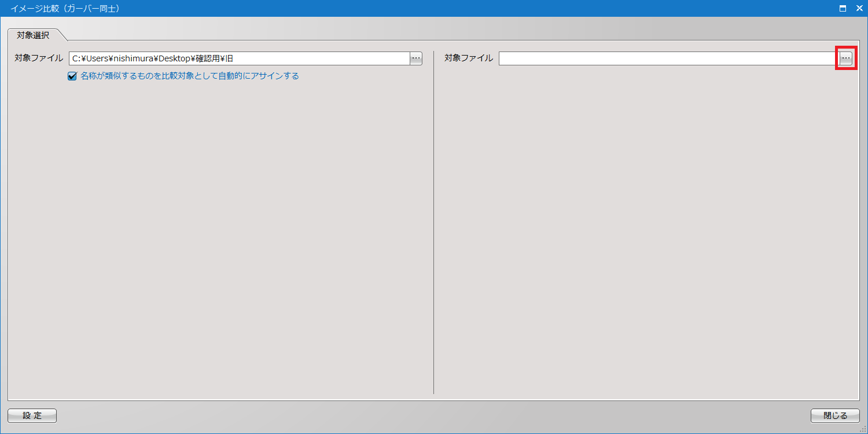Image resolution: width=868 pixels, height=434 pixels.
Task: Open the right 対象ファイル browse button
Action: 846,58
